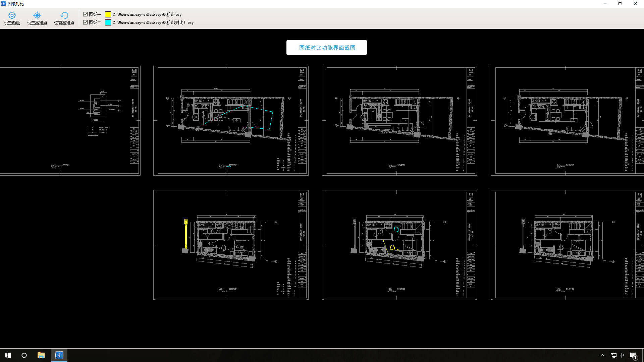Image resolution: width=644 pixels, height=362 pixels.
Task: Select the 设置基准点 set base point tool
Action: coord(37,18)
